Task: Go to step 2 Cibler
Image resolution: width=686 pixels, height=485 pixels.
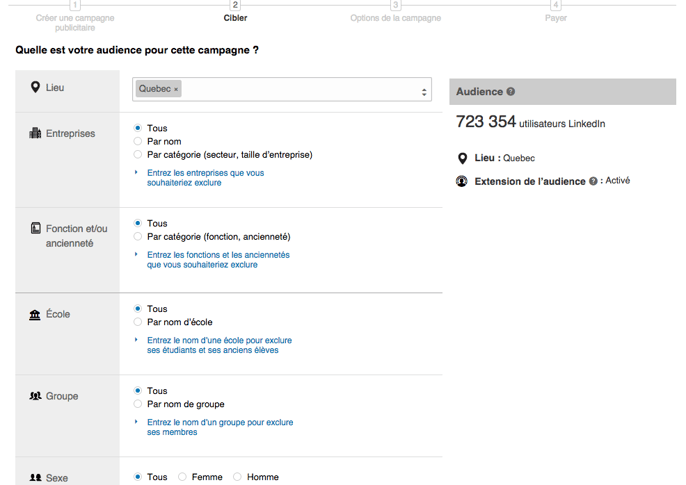Action: tap(235, 12)
